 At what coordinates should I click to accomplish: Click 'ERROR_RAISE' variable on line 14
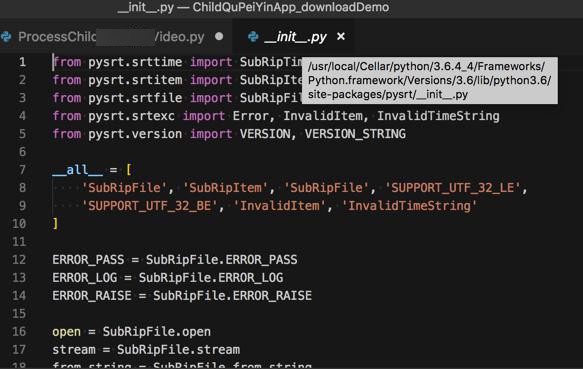point(92,296)
